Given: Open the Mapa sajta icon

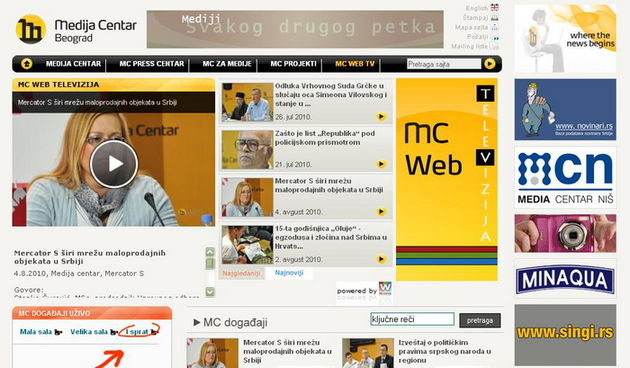Looking at the screenshot, I should pyautogui.click(x=495, y=27).
